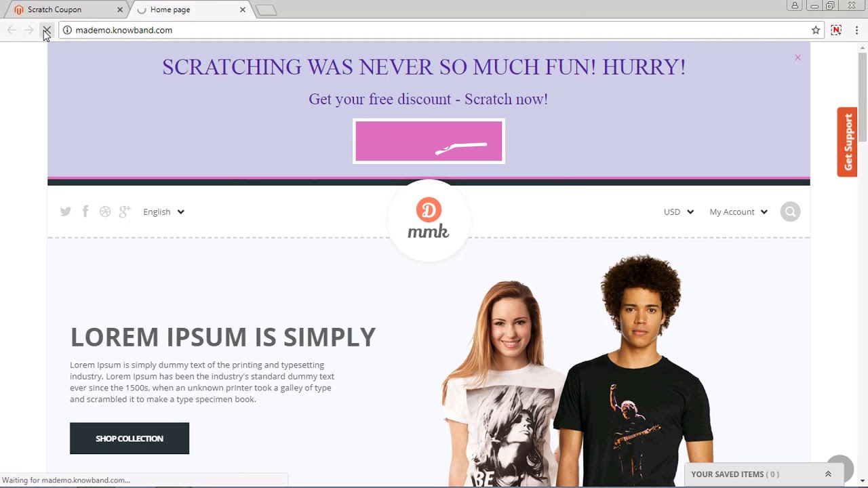Open Chrome three-dot menu
This screenshot has width=868, height=488.
click(x=856, y=30)
